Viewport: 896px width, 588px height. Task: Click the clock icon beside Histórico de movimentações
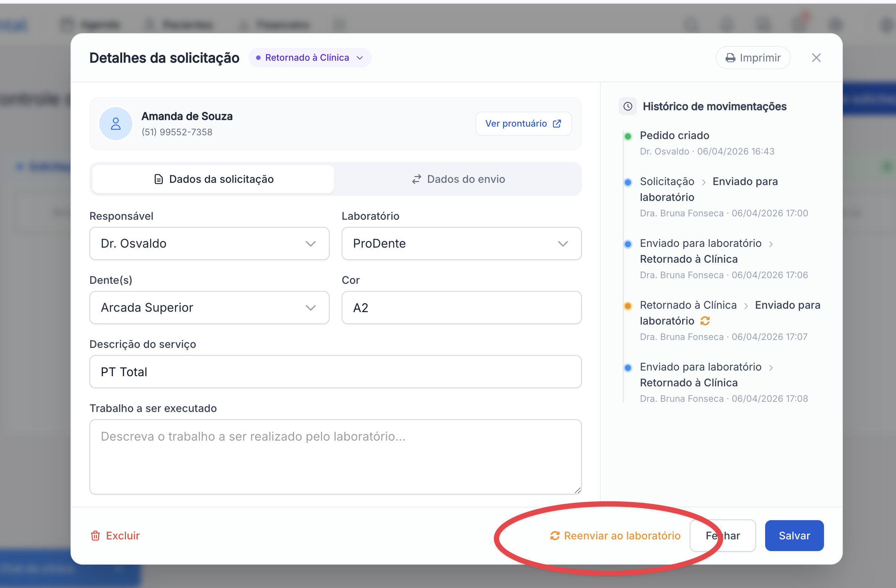point(628,106)
